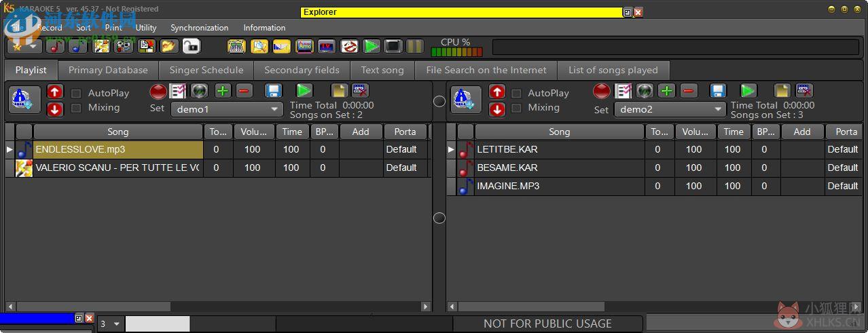Click red up arrow in left playlist
The height and width of the screenshot is (333, 868).
(55, 92)
